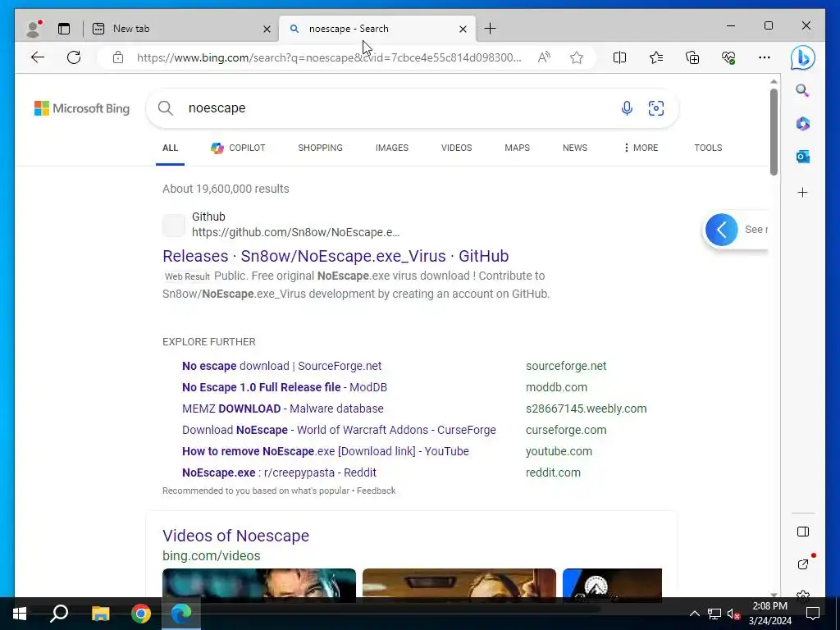Open How to remove NoEscape.exe YouTube link
Screen dimensions: 840x630
pyautogui.click(x=326, y=452)
